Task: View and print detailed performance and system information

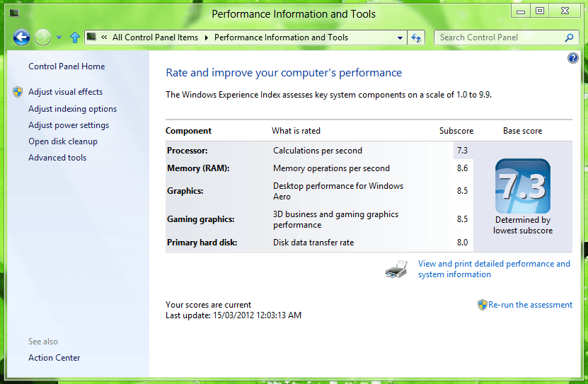Action: tap(494, 269)
